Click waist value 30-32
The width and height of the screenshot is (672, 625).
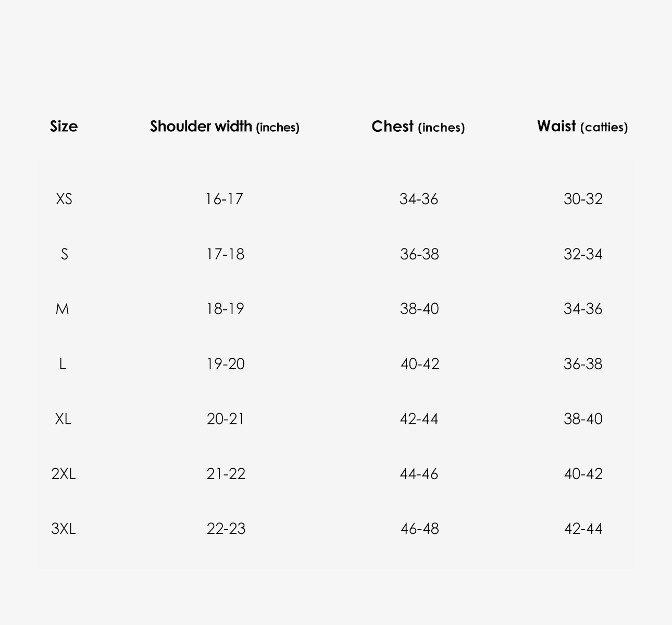click(583, 199)
